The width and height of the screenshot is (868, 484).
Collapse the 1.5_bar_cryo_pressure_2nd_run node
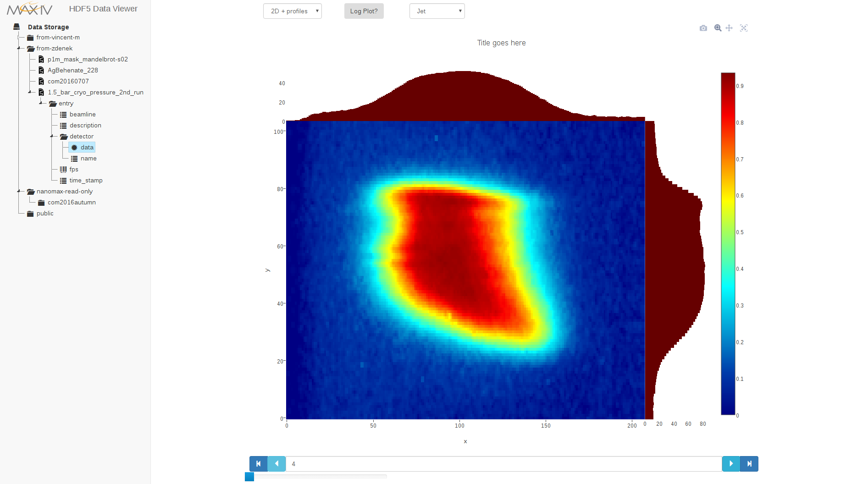30,92
